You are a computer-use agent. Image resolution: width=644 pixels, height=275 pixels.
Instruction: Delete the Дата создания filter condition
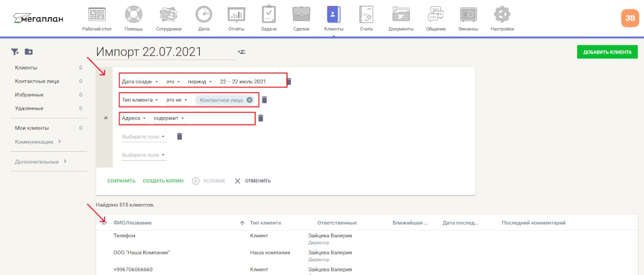(x=289, y=81)
